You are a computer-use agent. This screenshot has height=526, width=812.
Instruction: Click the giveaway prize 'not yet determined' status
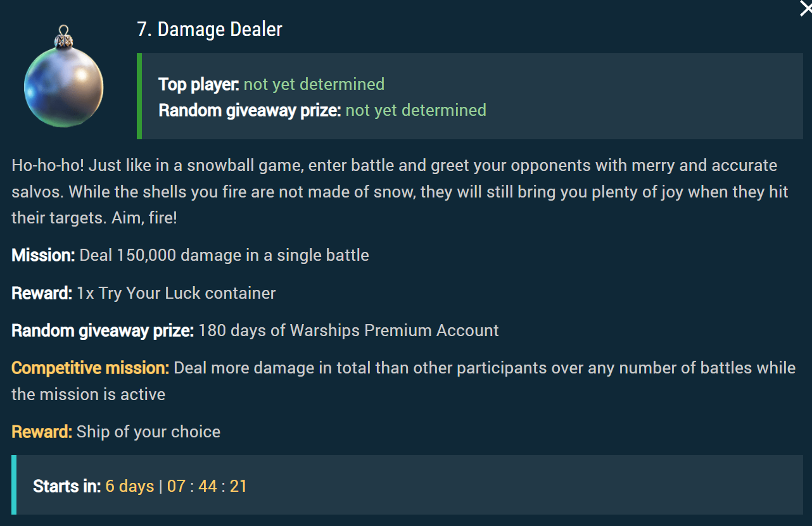(x=416, y=110)
